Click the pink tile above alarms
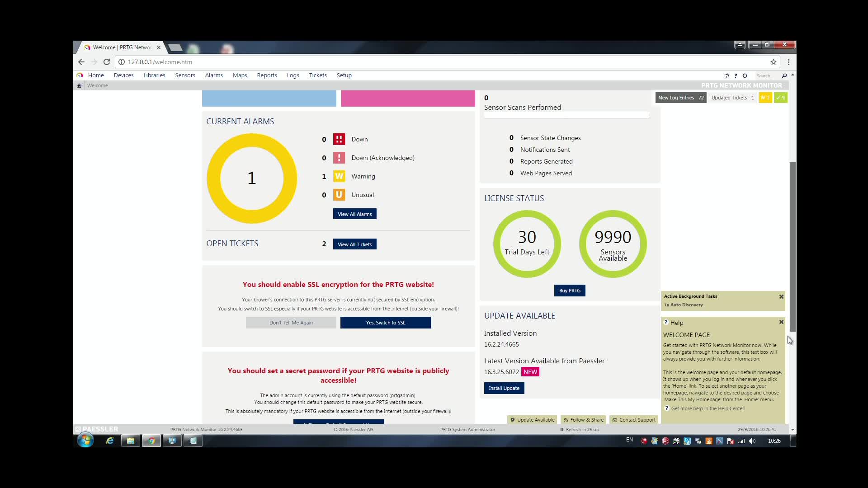The image size is (868, 488). 408,99
